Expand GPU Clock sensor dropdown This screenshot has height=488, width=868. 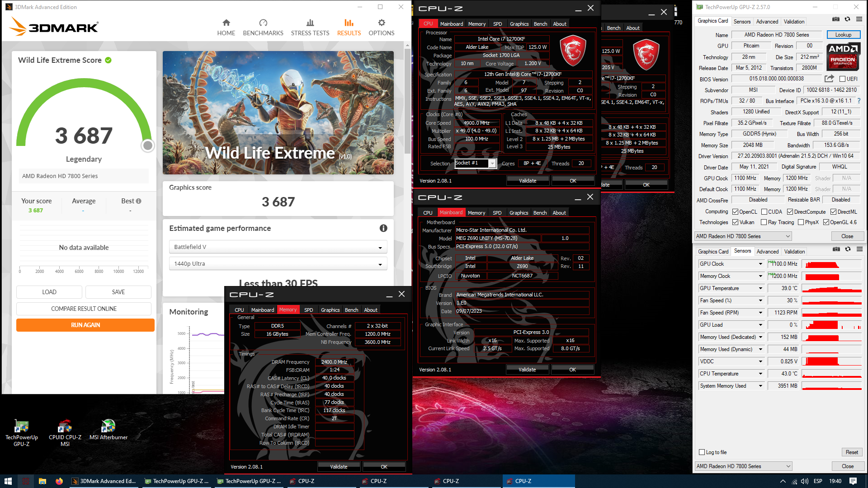(760, 264)
